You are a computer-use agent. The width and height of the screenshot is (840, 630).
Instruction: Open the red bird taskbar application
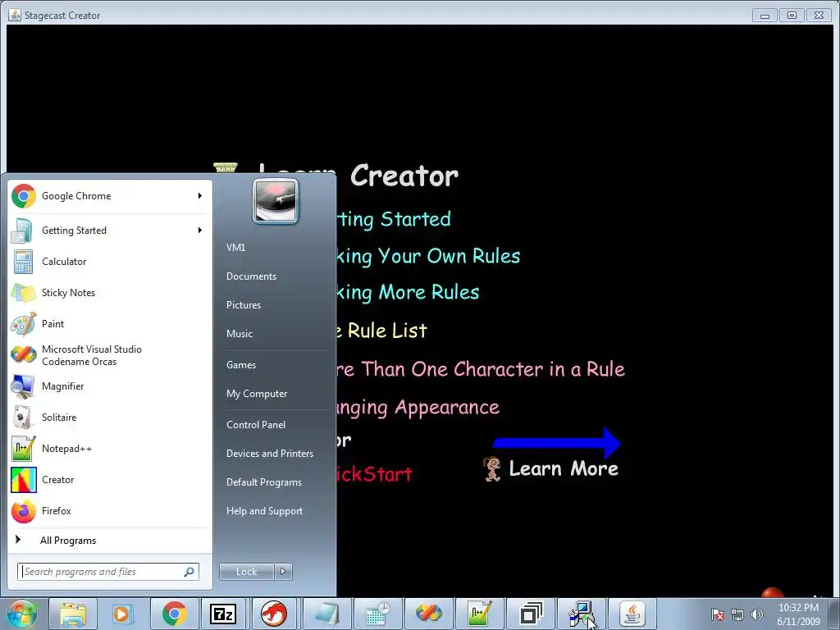click(x=274, y=614)
